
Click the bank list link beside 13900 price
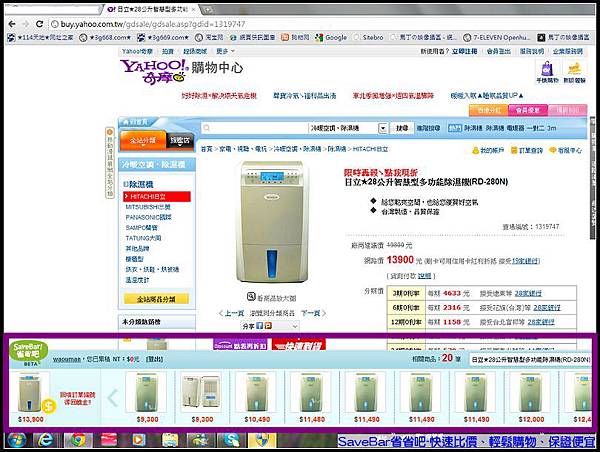526,261
